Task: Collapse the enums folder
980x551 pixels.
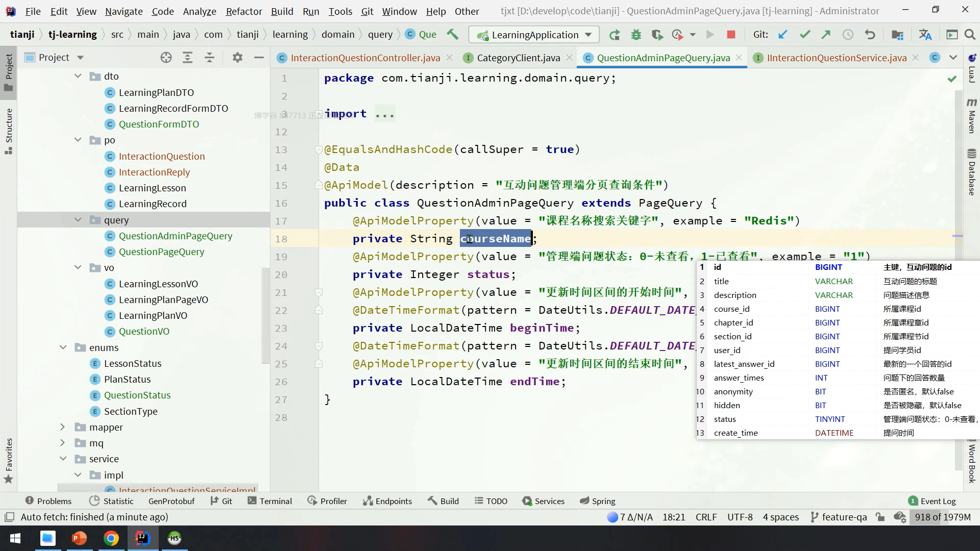Action: (63, 347)
